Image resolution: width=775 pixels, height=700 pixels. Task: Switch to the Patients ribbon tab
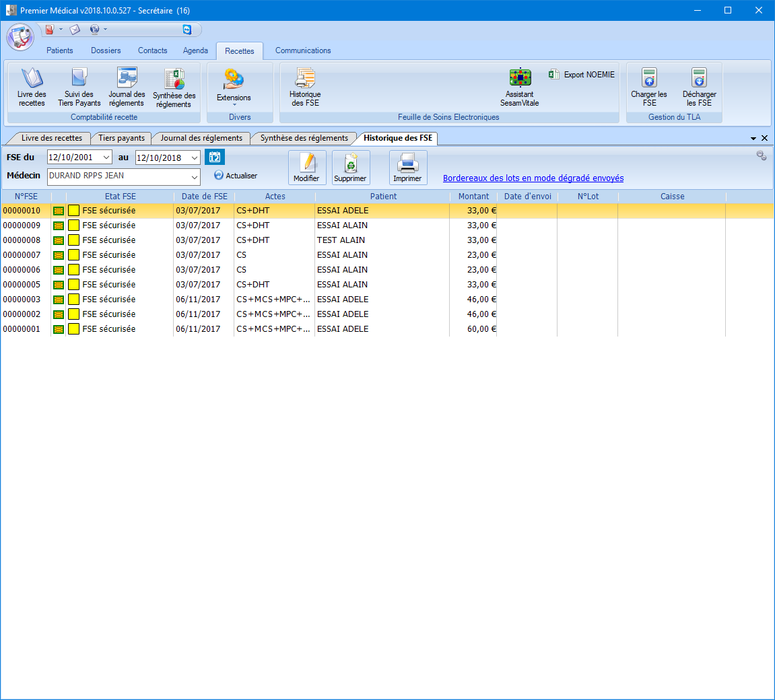[60, 50]
